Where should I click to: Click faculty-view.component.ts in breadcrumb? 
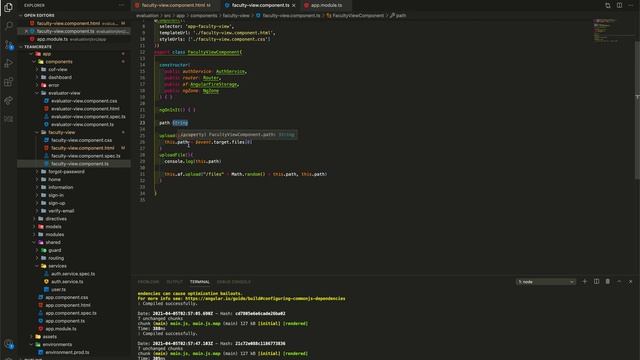click(x=291, y=16)
